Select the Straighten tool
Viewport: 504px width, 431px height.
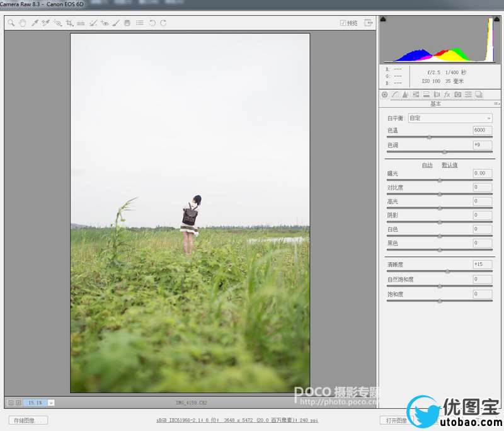point(81,23)
